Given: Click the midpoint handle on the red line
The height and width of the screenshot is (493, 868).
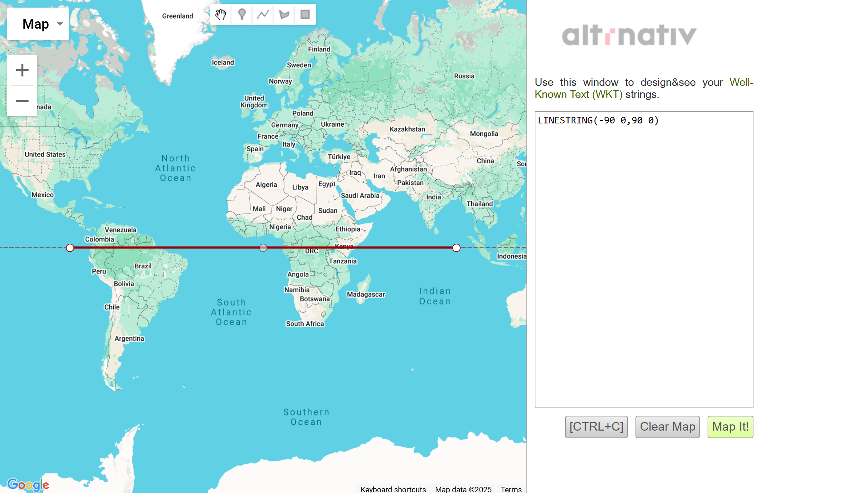Looking at the screenshot, I should [263, 248].
